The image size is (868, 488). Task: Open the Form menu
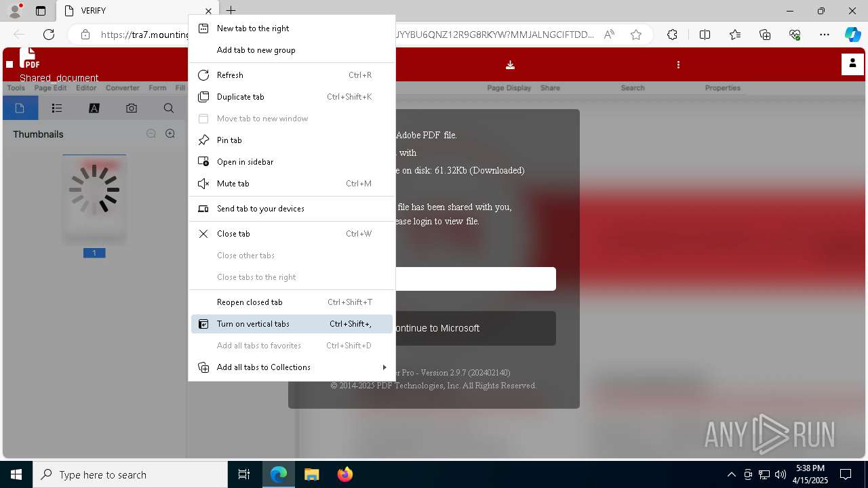pyautogui.click(x=157, y=88)
